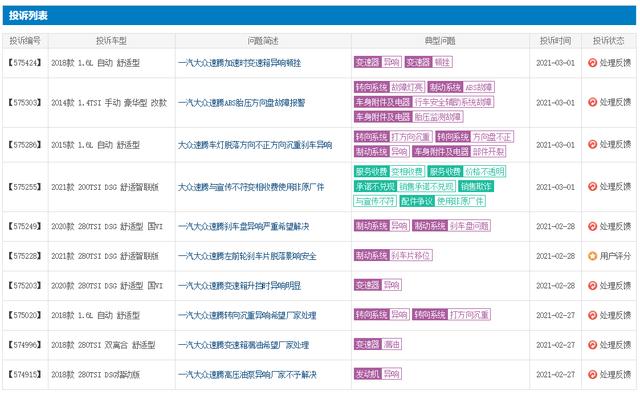Click the orange 用户评分 icon for complaint 575228

tap(592, 256)
